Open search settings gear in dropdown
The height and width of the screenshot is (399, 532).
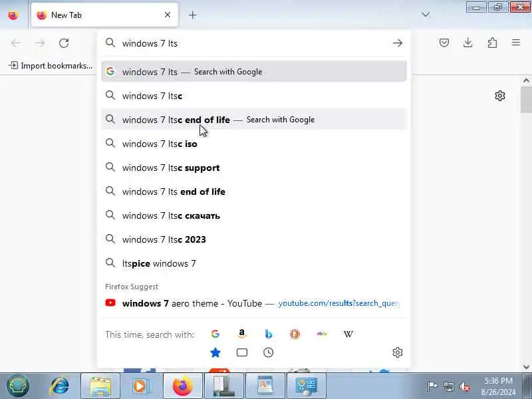(398, 352)
